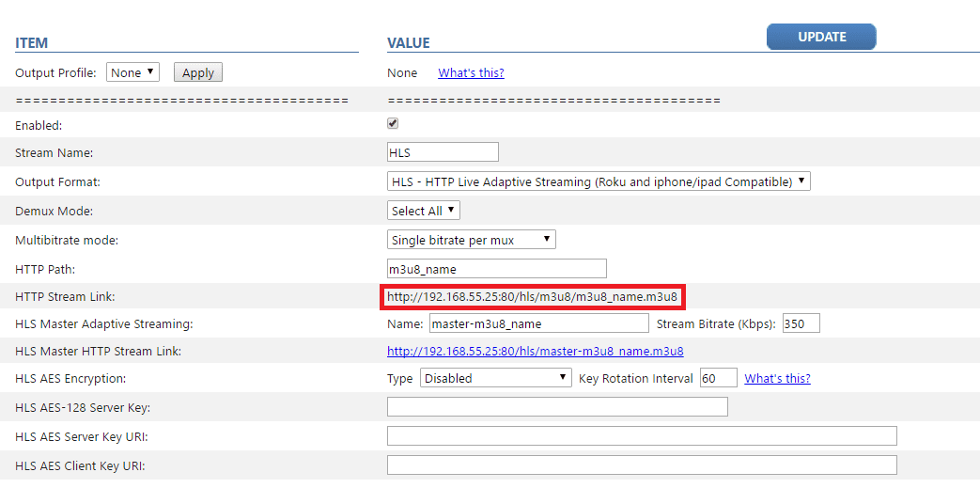Screen dimensions: 980x488
Task: Set the Stream Bitrate (Kbps) field
Action: click(801, 323)
